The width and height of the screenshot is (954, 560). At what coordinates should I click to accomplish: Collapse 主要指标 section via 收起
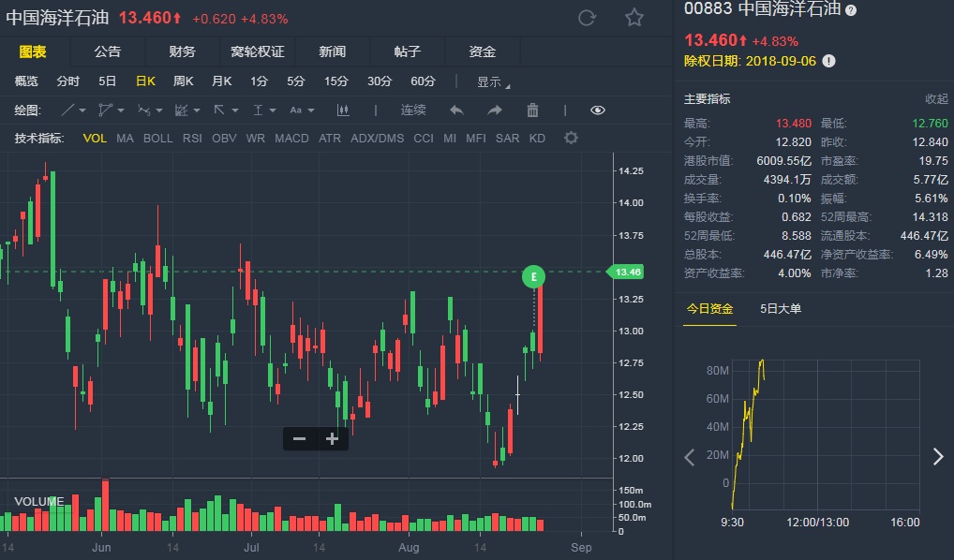pyautogui.click(x=936, y=99)
